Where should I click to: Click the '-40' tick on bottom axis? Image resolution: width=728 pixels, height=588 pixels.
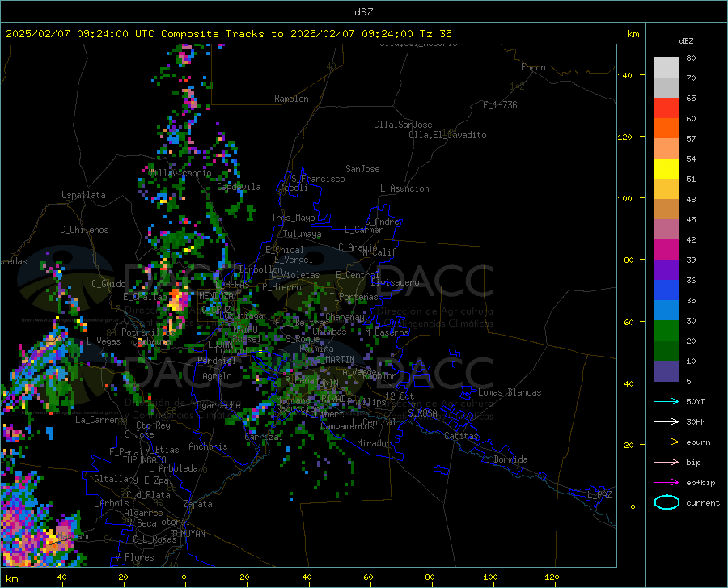coord(59,577)
